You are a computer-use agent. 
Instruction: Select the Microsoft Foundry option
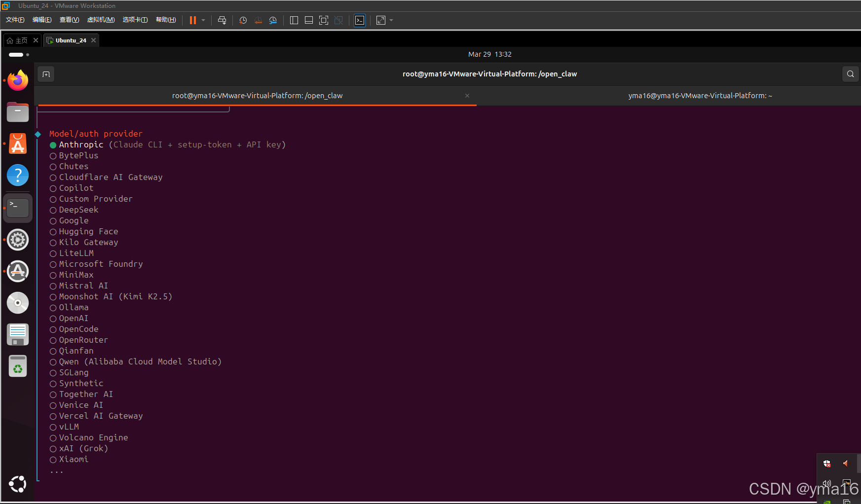96,264
